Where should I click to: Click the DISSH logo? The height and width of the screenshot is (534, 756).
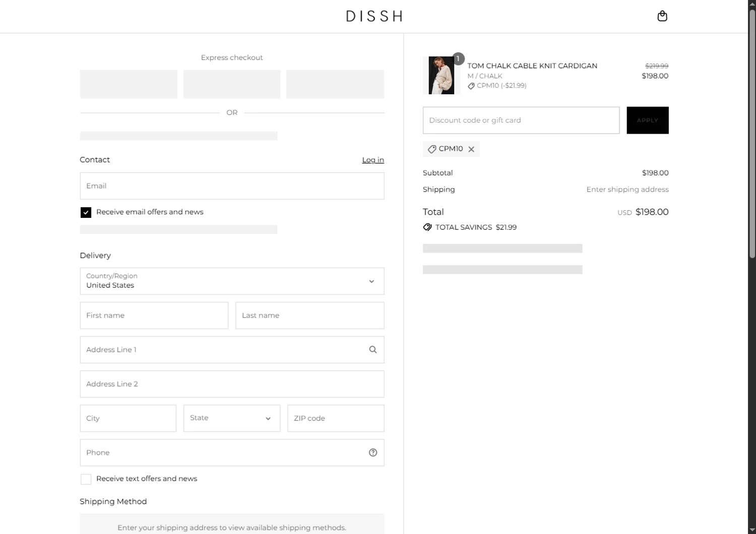pyautogui.click(x=374, y=16)
